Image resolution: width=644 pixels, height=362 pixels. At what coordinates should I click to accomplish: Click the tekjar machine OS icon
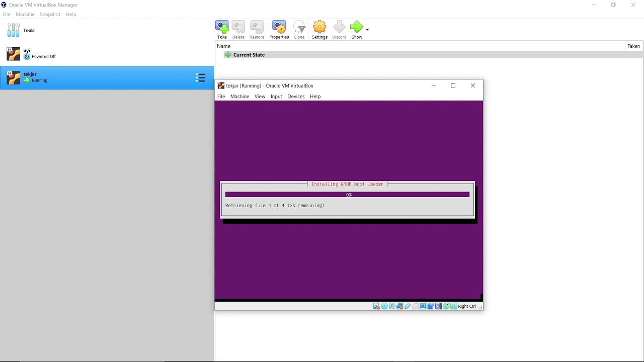(14, 77)
